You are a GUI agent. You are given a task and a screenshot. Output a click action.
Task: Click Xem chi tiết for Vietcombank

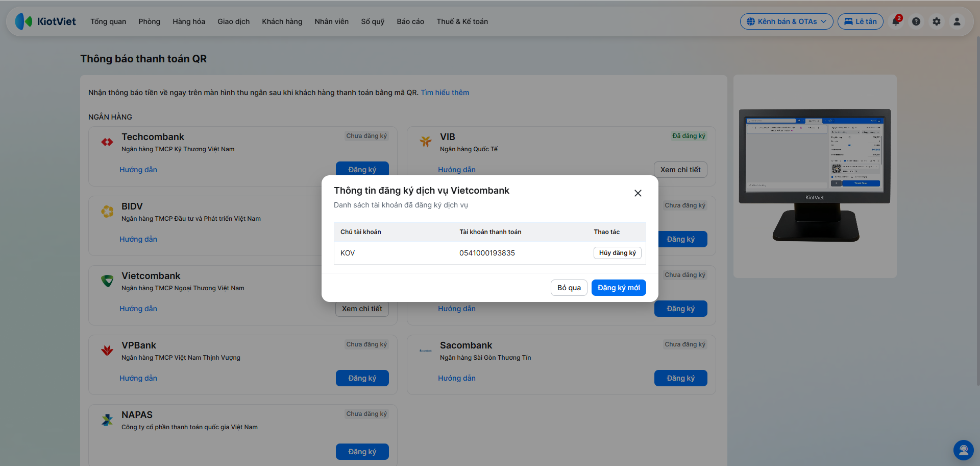(362, 309)
